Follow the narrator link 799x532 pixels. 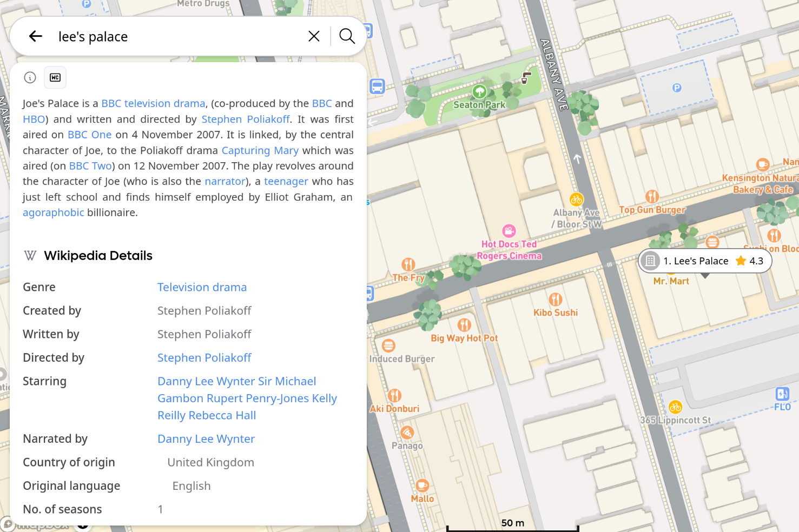225,181
